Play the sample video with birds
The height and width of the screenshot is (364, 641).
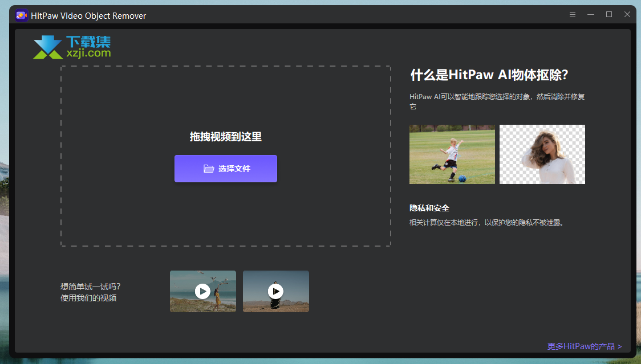click(203, 291)
